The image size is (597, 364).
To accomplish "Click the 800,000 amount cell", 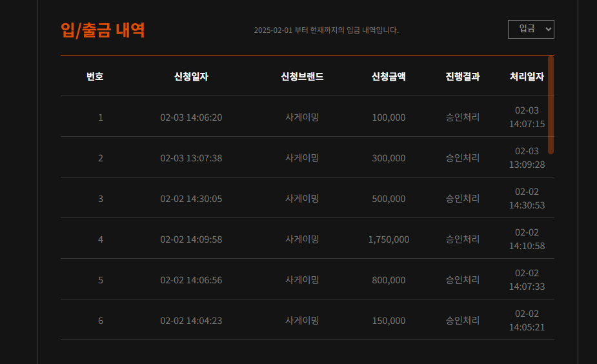I will pyautogui.click(x=389, y=280).
